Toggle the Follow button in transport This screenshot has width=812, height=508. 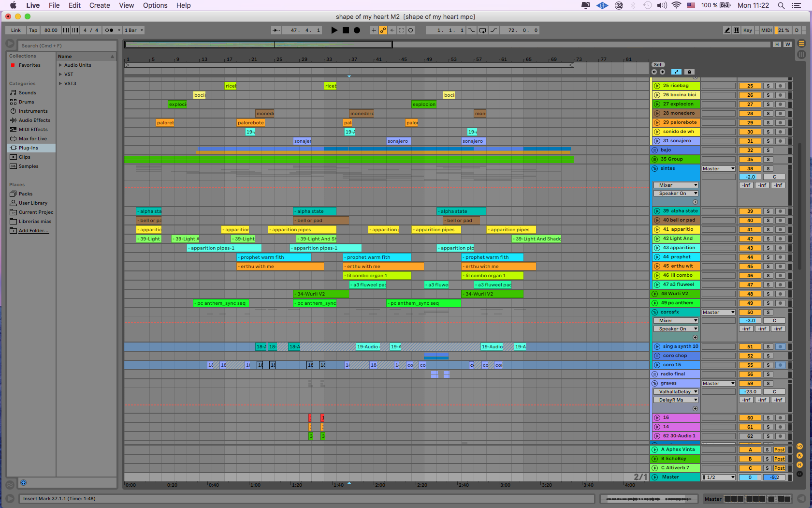[276, 30]
